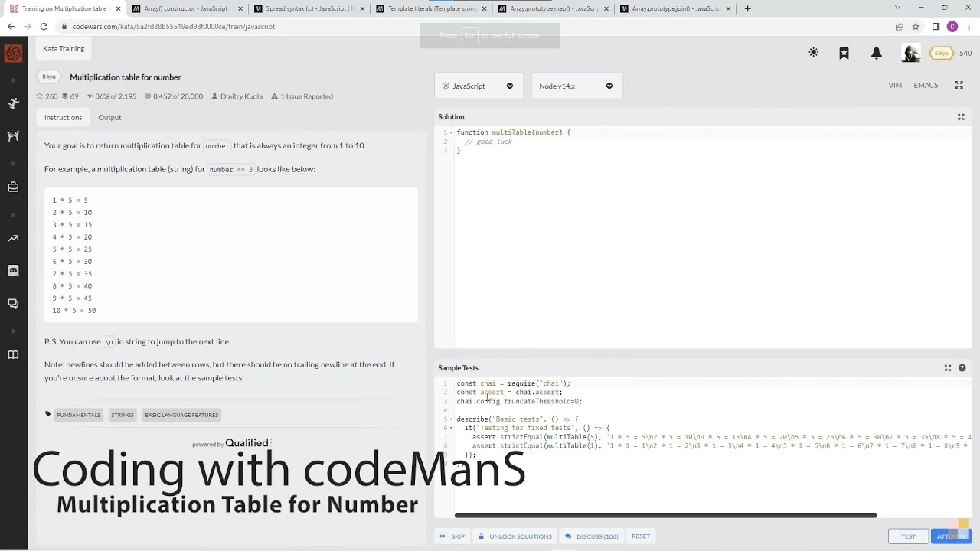Collapse the multiTable function fold arrow
Viewport: 980px width, 551px height.
point(451,132)
